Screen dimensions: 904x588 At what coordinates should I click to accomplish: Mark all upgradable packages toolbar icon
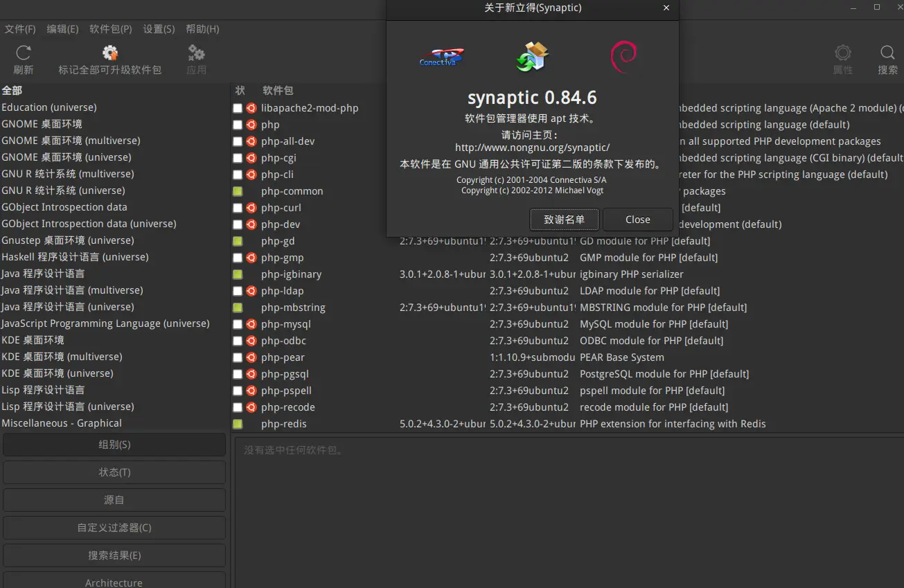click(109, 53)
